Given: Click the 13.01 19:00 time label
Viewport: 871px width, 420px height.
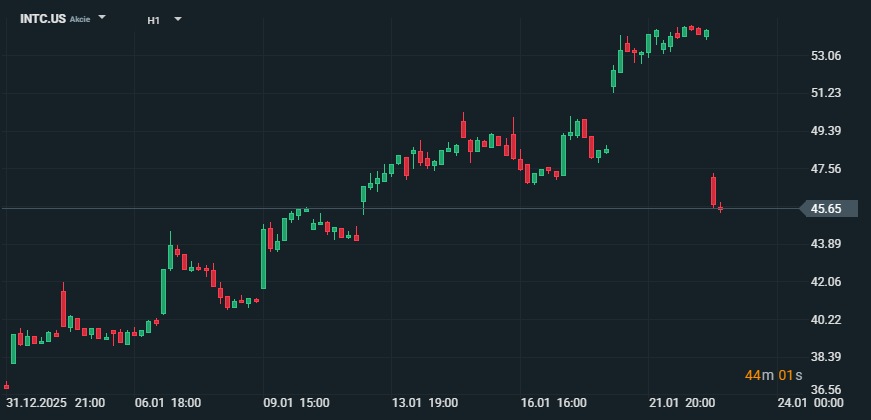Looking at the screenshot, I should click(426, 402).
